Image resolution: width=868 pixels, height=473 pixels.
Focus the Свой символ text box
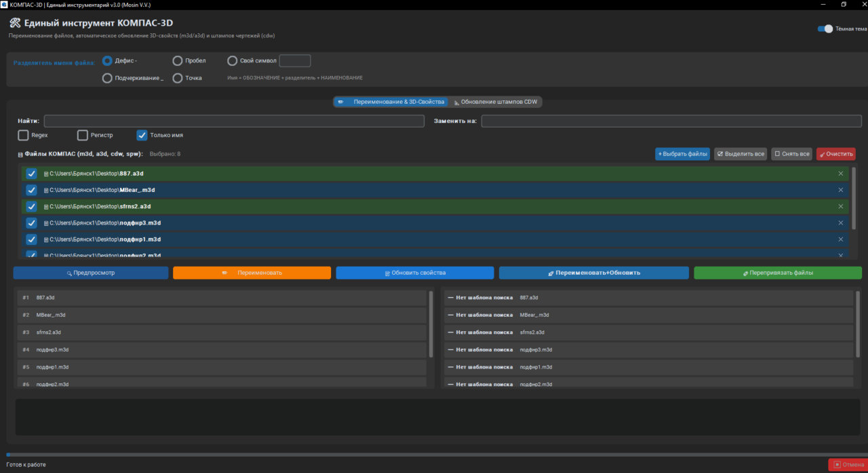coord(295,60)
